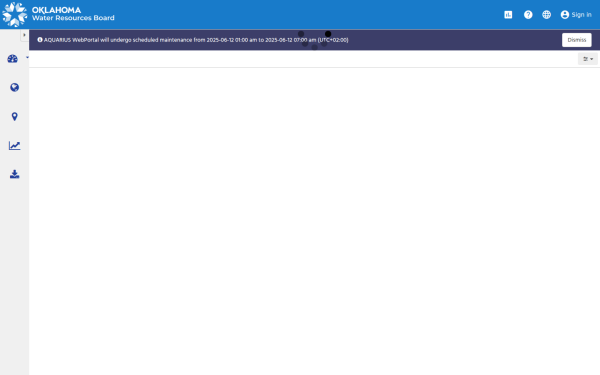Open the dashboard gauge icon in sidebar
This screenshot has width=600, height=375.
[13, 59]
